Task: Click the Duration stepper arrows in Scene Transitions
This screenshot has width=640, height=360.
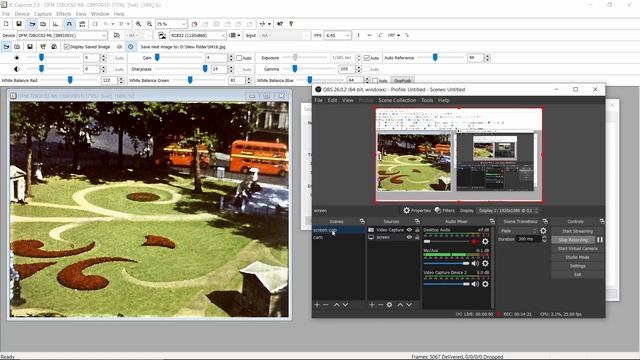Action: tap(544, 239)
